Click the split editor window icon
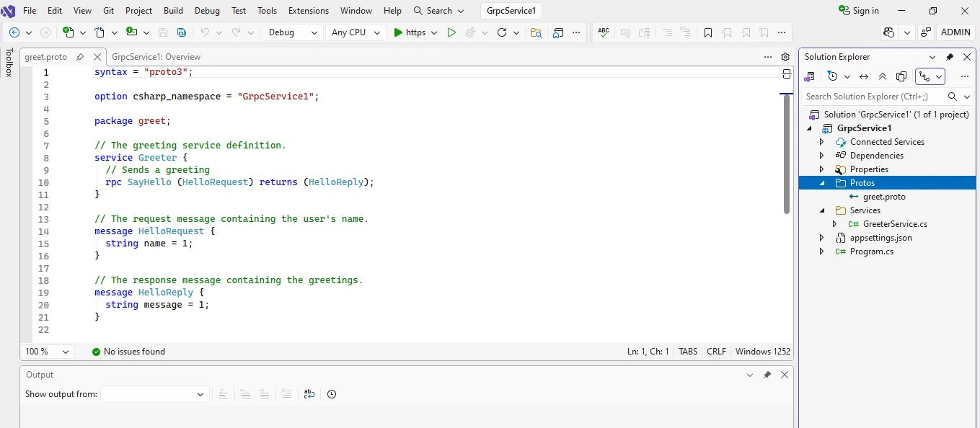The height and width of the screenshot is (428, 980). pos(786,73)
